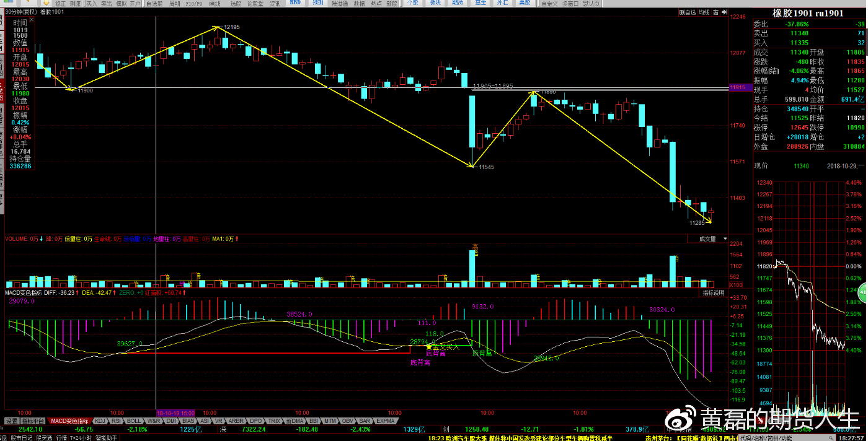Open the 选股 stock screener

tap(236, 3)
